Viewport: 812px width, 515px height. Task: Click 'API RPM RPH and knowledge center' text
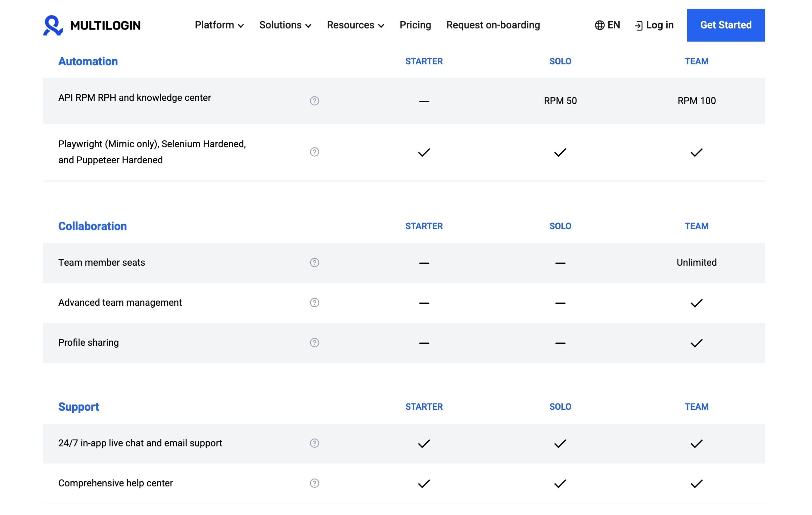point(134,98)
